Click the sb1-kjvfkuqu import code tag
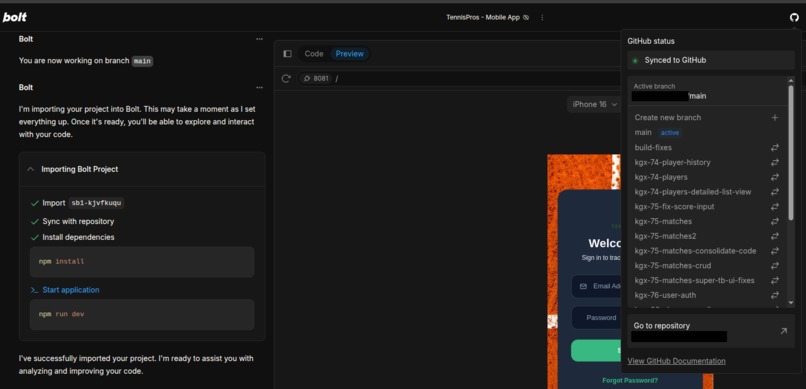 pos(97,203)
